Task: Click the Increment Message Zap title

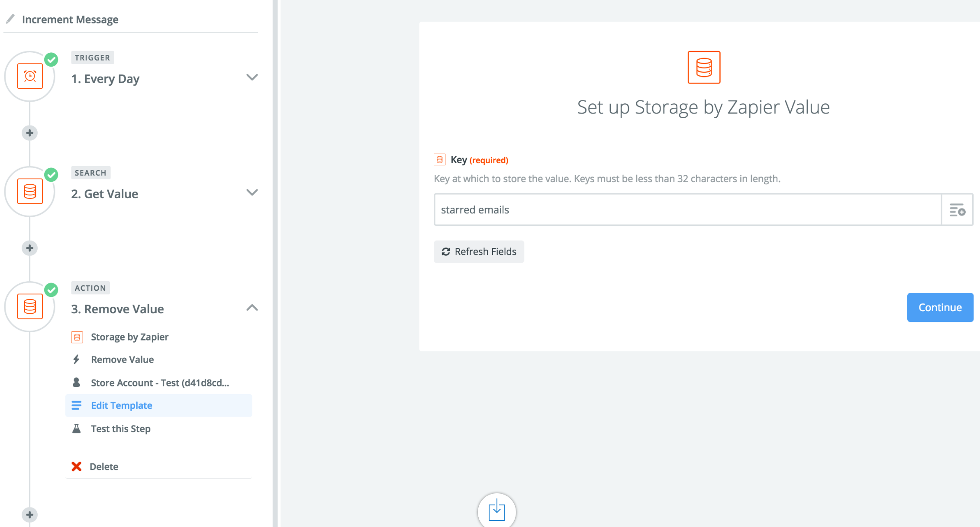Action: tap(70, 19)
